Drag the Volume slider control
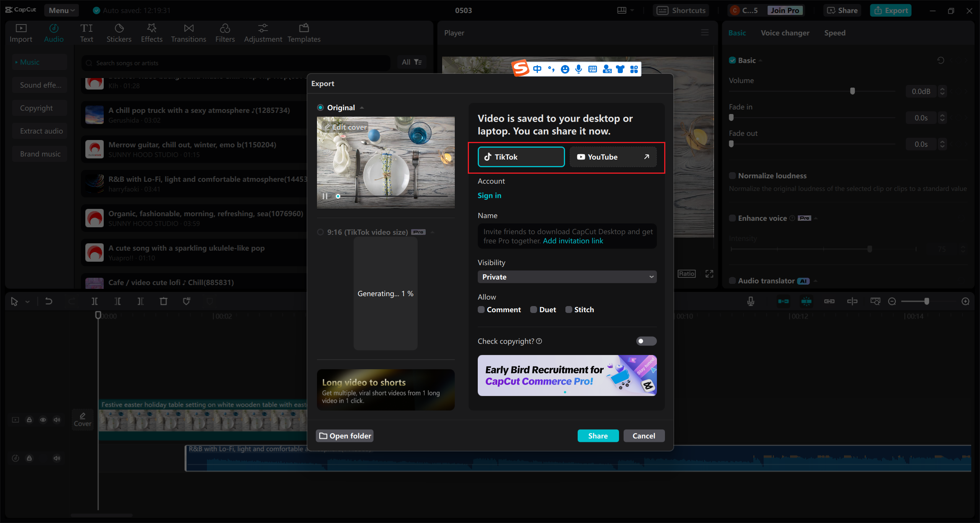Image resolution: width=980 pixels, height=523 pixels. (x=852, y=91)
